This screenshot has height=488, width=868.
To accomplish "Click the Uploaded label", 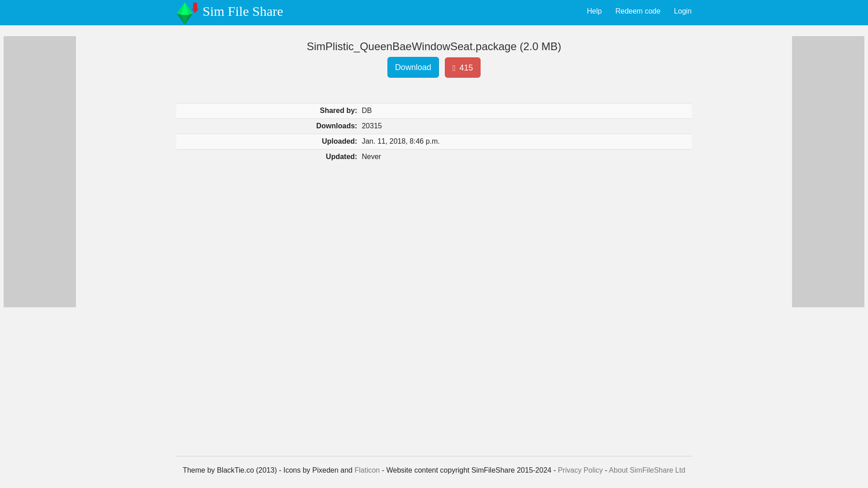I will (339, 141).
